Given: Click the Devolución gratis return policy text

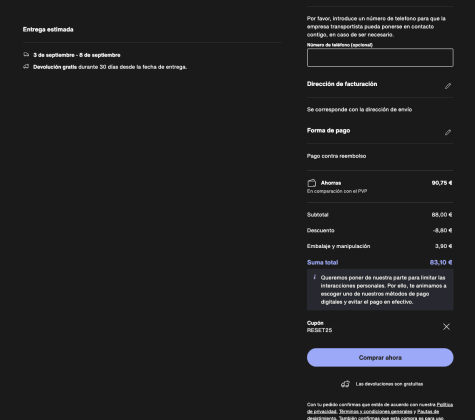Looking at the screenshot, I should pyautogui.click(x=110, y=67).
